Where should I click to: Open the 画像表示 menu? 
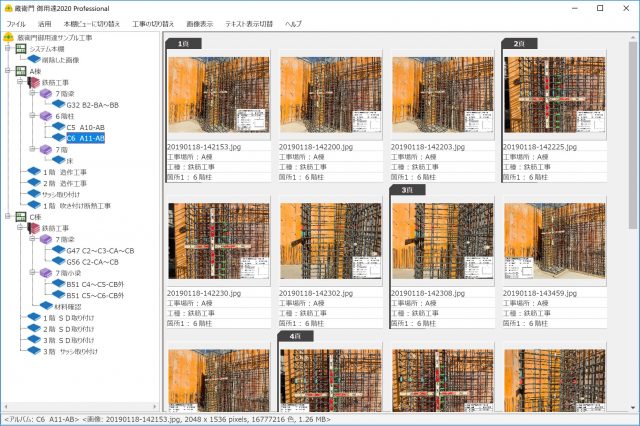[x=200, y=22]
